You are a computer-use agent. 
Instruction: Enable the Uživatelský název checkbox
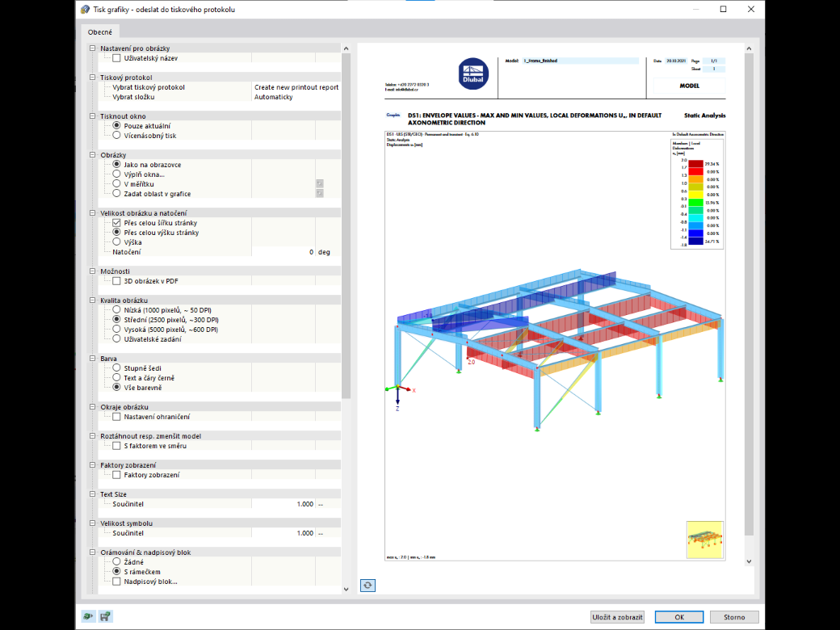tap(116, 58)
